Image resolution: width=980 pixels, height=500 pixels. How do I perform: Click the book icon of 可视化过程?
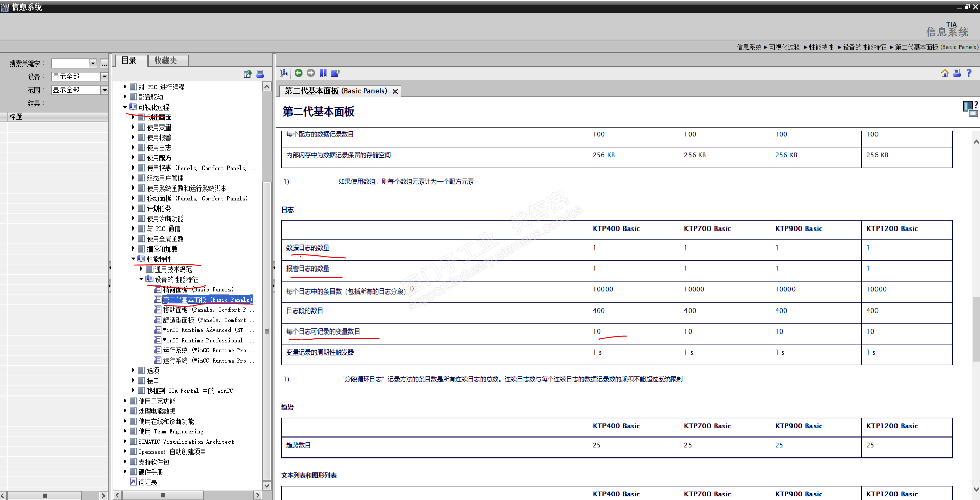click(133, 107)
